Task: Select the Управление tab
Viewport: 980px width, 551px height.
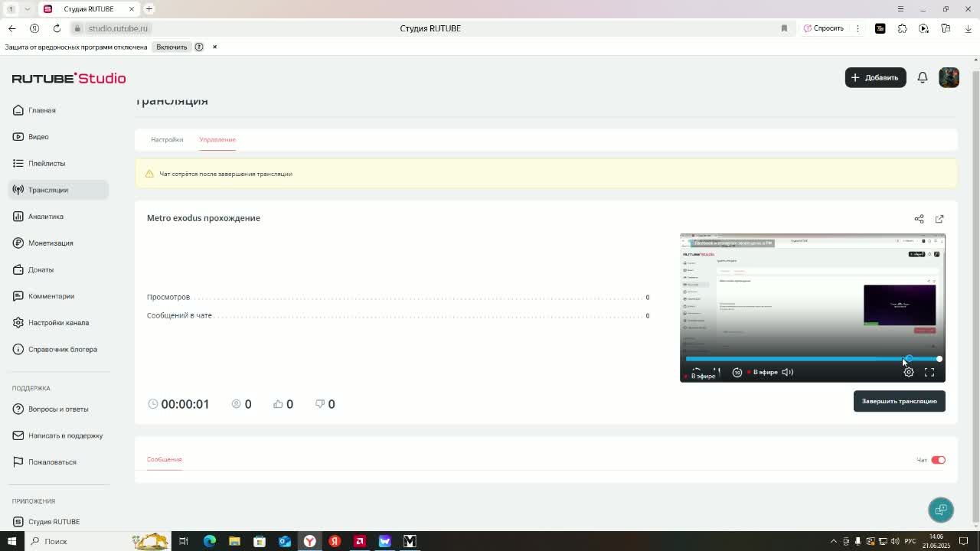Action: pyautogui.click(x=217, y=139)
